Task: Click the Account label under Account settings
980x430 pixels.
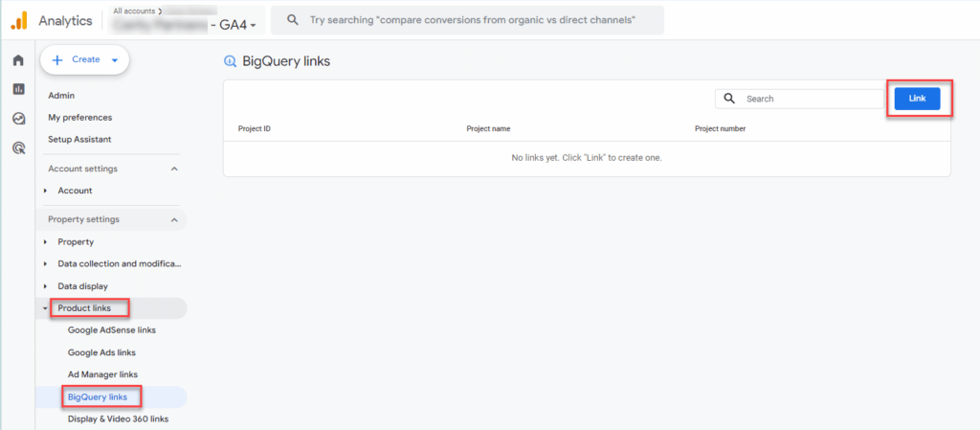Action: pyautogui.click(x=75, y=191)
